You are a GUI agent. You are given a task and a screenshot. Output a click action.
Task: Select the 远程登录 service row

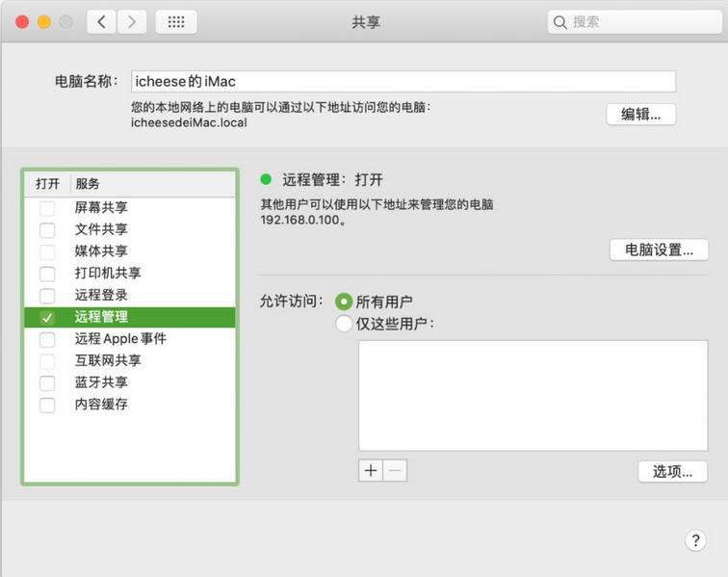point(130,295)
